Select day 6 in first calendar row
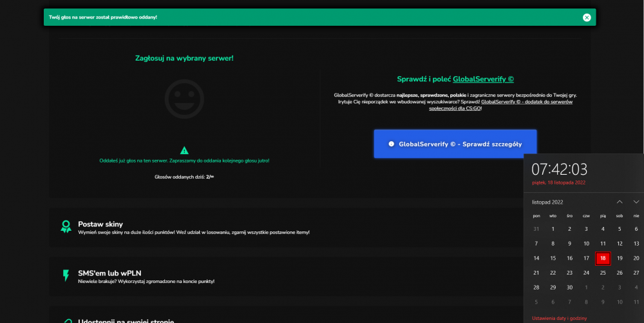644x323 pixels. point(636,229)
